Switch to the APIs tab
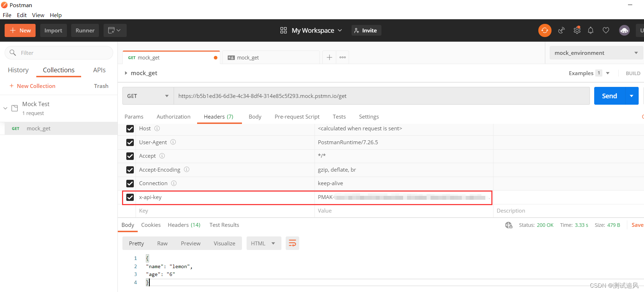This screenshot has height=292, width=644. pos(99,70)
